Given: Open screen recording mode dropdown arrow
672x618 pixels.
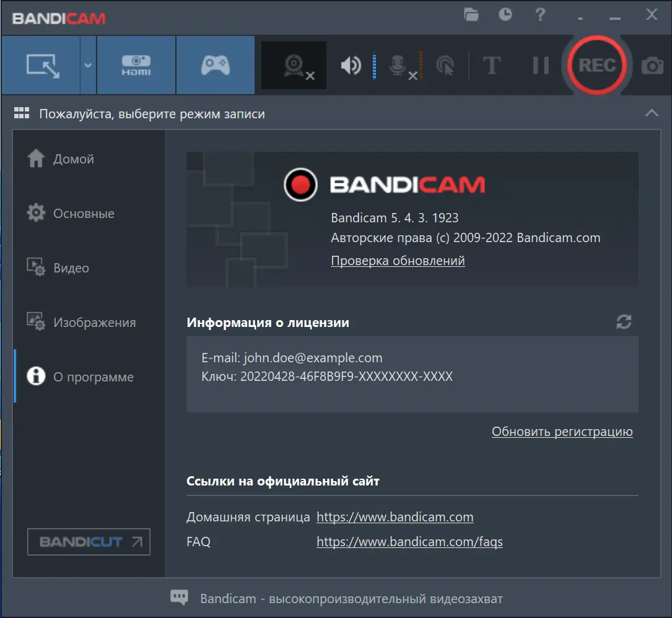Looking at the screenshot, I should [x=88, y=65].
